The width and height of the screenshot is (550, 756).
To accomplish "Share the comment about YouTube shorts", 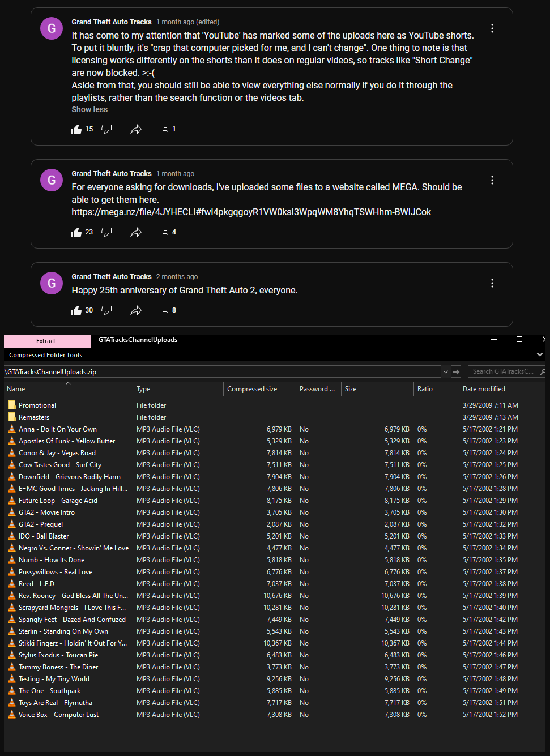I will (x=136, y=130).
